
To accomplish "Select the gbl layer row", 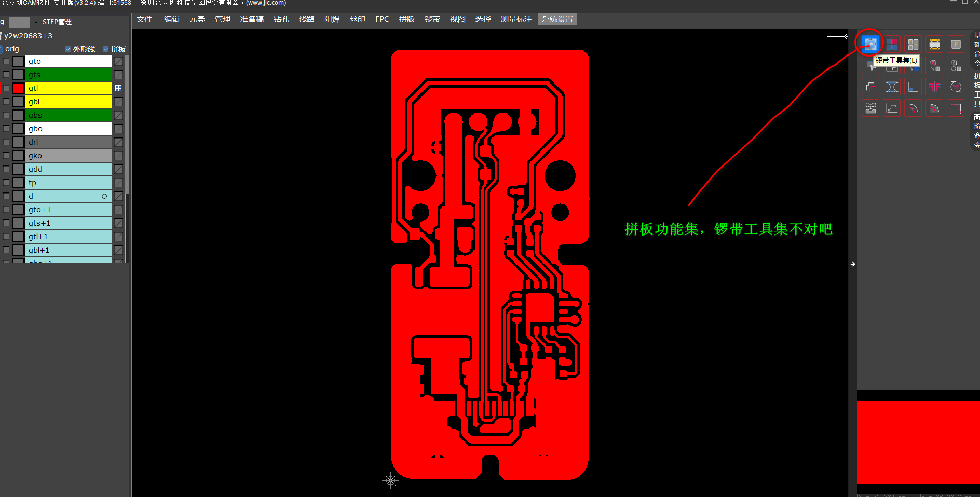I will pos(69,102).
